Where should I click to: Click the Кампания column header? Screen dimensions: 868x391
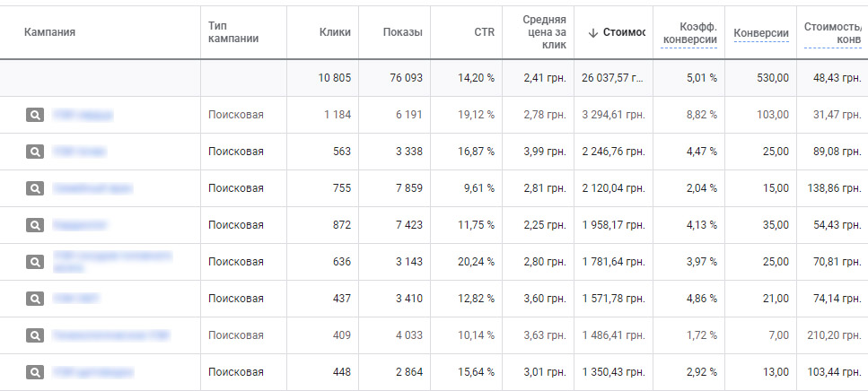49,32
